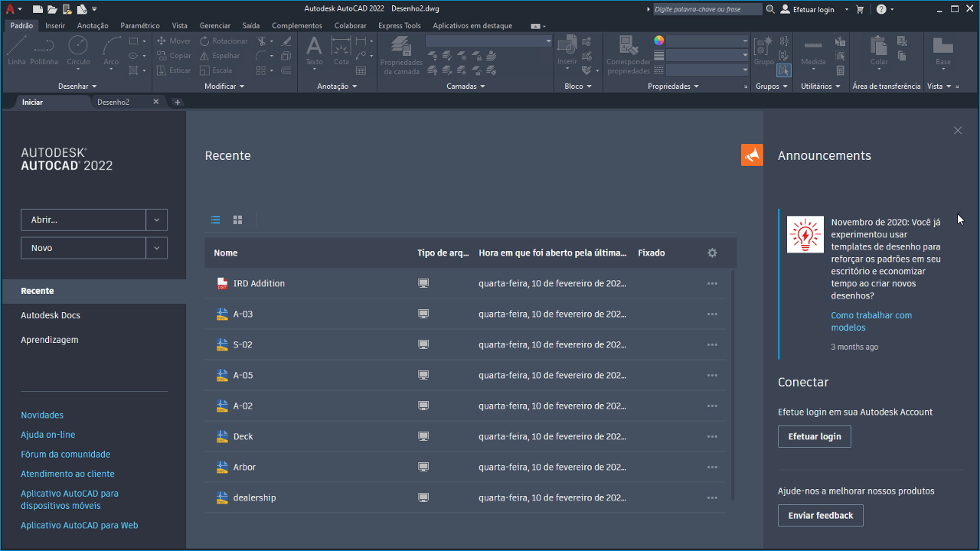Select the Círculo tool

click(x=78, y=51)
